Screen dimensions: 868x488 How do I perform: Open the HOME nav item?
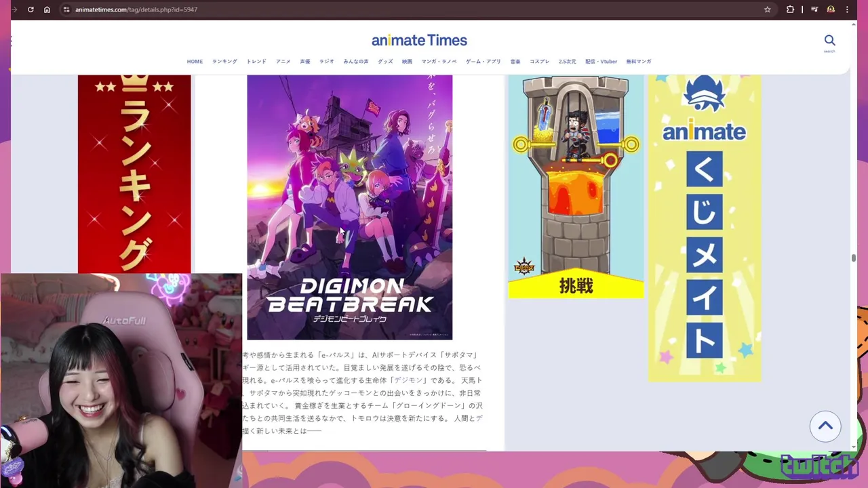[195, 62]
